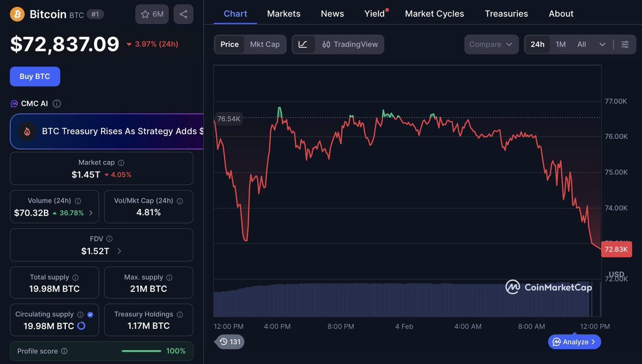Click the 4 Feb date axis label
The width and height of the screenshot is (642, 364).
[404, 326]
